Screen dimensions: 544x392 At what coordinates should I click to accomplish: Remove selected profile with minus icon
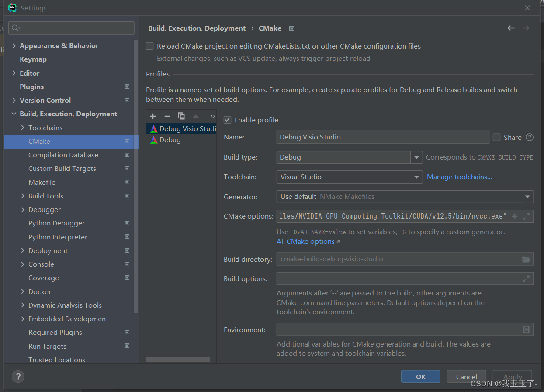coord(167,116)
